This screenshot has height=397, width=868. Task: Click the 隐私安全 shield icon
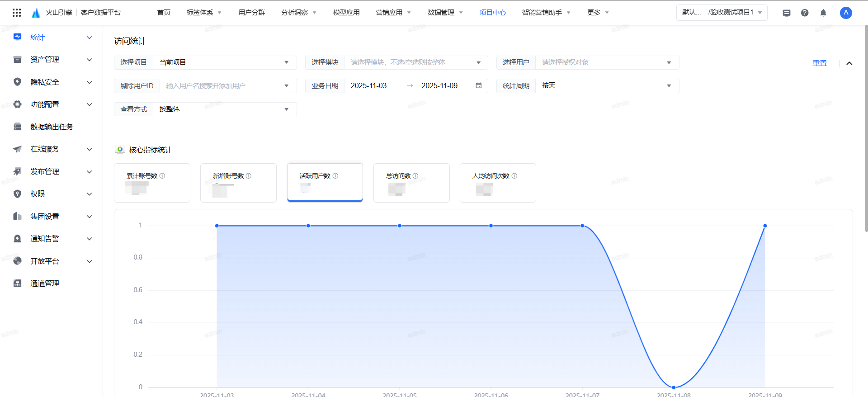18,82
